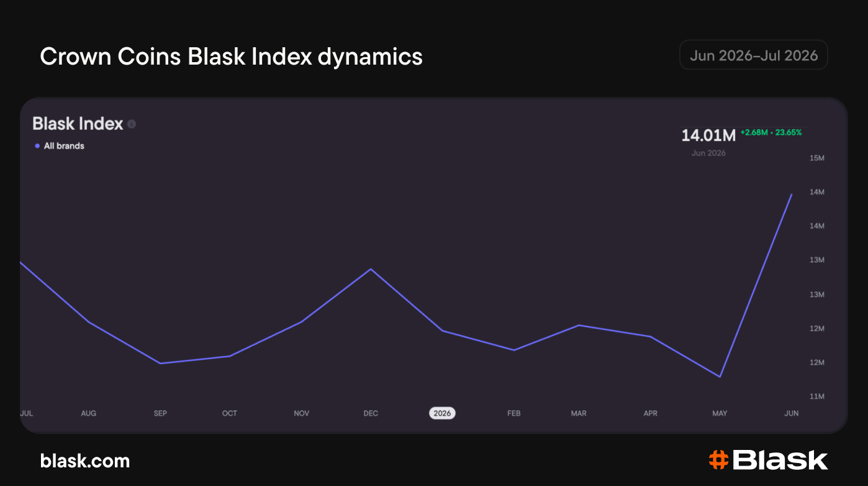
Task: Click the "Jun 2026" caption under 14.01M
Action: click(x=708, y=153)
